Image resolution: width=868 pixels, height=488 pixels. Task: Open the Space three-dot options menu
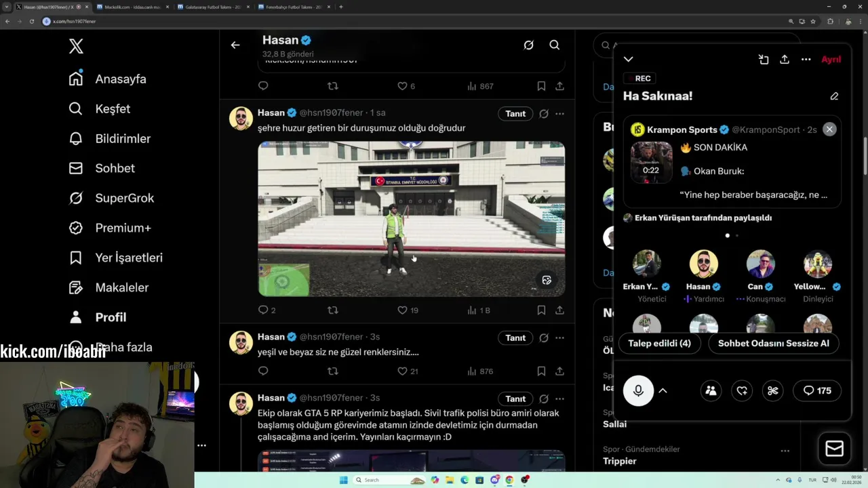(806, 59)
